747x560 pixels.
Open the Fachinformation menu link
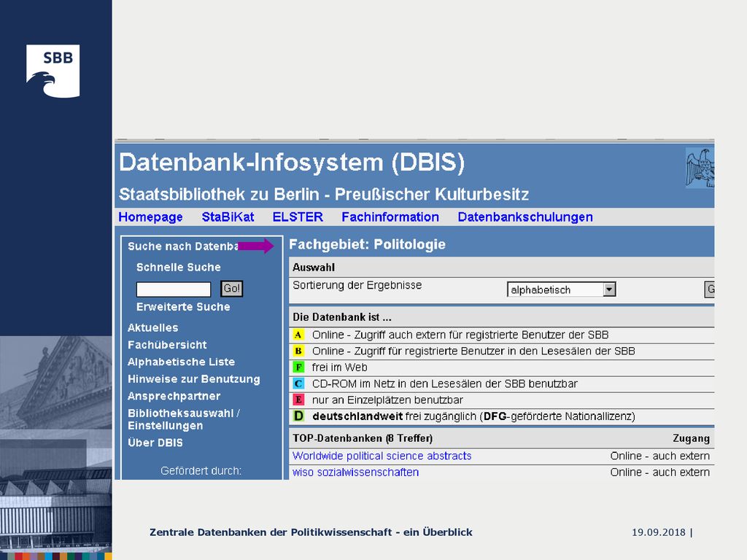click(390, 217)
